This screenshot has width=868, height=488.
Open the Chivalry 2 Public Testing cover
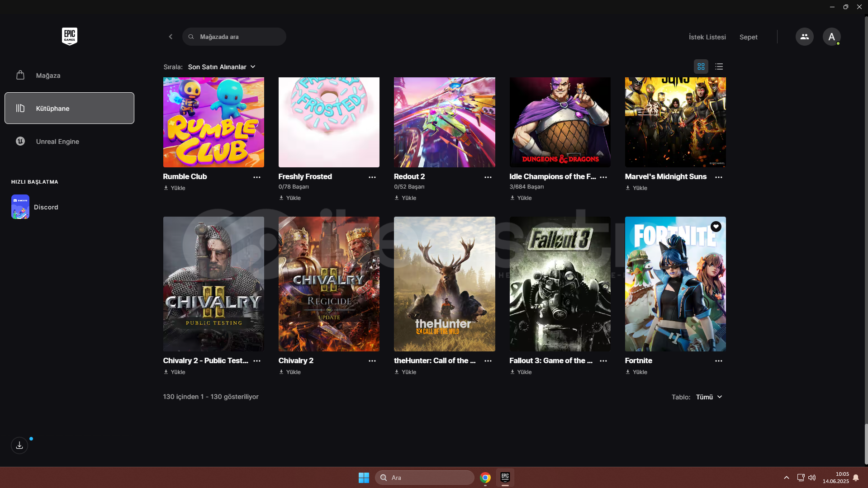point(213,284)
